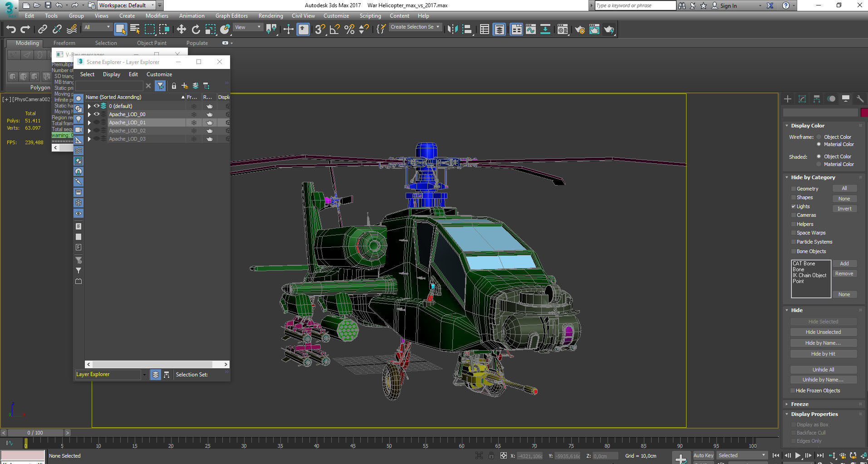Viewport: 868px width, 464px height.
Task: Click the Hide by Name button
Action: tap(824, 343)
